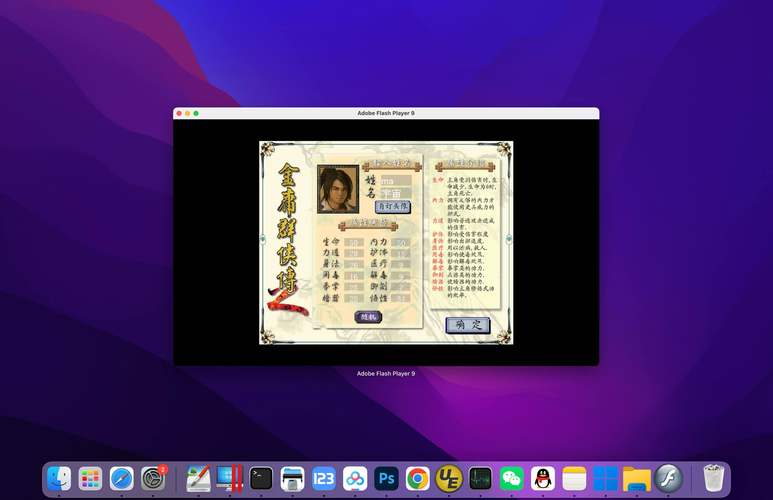The width and height of the screenshot is (773, 500).
Task: Open System Preferences in the Dock
Action: click(153, 478)
